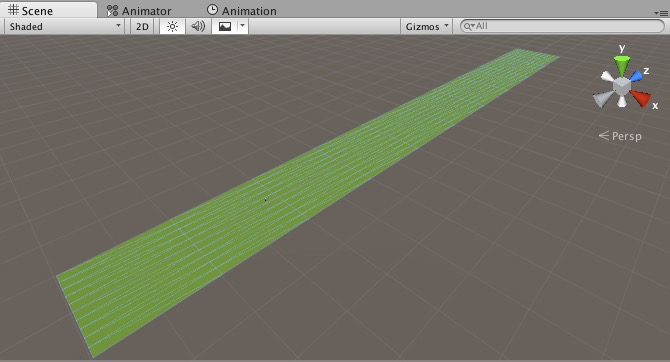Open the Animation tab
Image resolution: width=670 pixels, height=362 pixels.
tap(242, 11)
